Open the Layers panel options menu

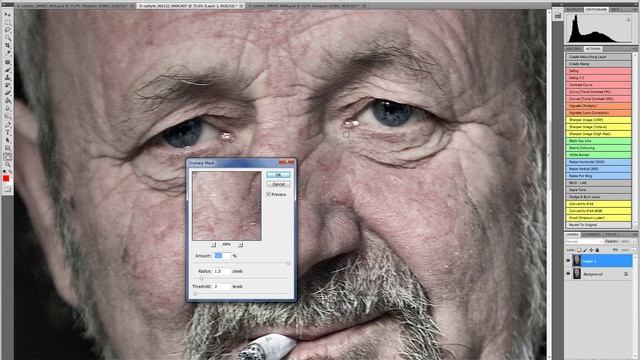pyautogui.click(x=635, y=234)
